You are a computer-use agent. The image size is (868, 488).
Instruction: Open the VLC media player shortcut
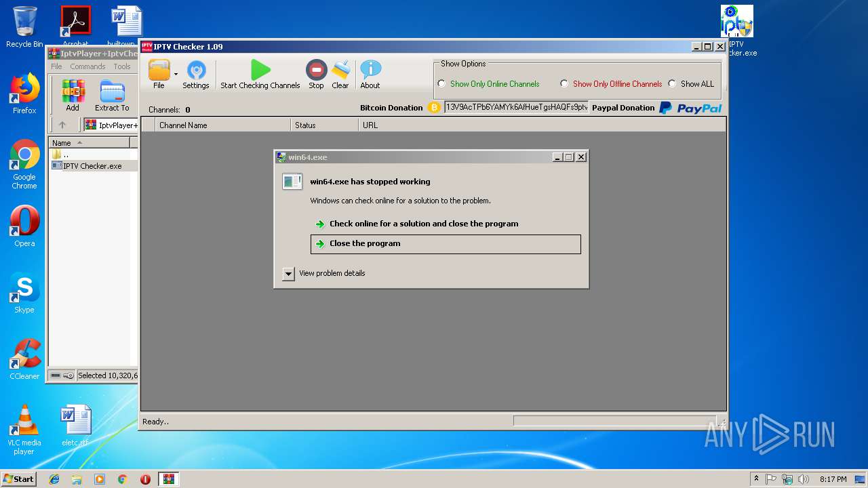[x=24, y=430]
